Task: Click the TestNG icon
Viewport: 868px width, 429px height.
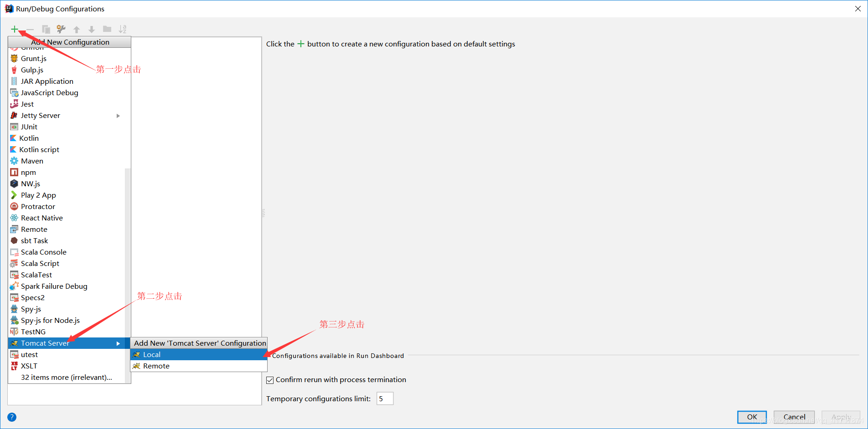Action: pos(14,332)
